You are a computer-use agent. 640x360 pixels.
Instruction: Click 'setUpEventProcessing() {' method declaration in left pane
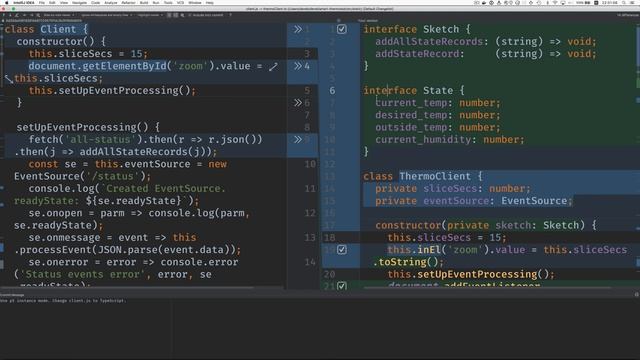pyautogui.click(x=88, y=127)
